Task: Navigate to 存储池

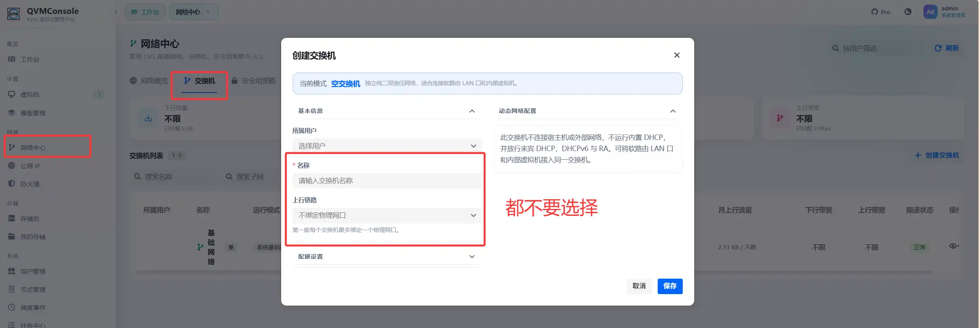Action: click(30, 219)
